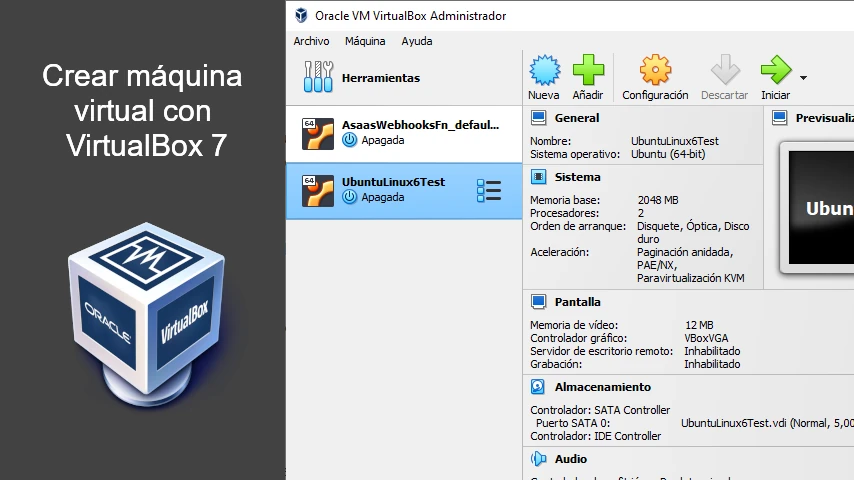This screenshot has width=854, height=480.
Task: Click Apagada power icon of AsaasWebhooksFn
Action: click(x=350, y=140)
